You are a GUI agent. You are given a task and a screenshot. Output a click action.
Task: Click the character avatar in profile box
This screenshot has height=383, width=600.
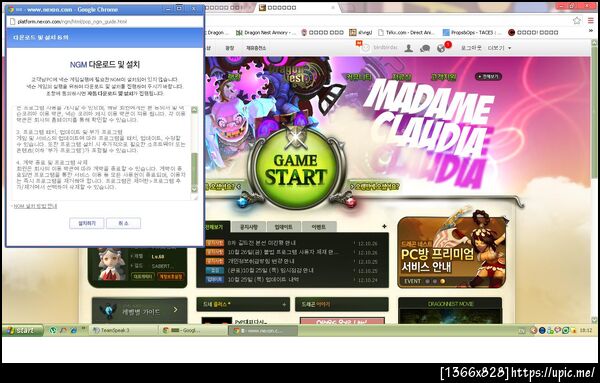click(110, 265)
